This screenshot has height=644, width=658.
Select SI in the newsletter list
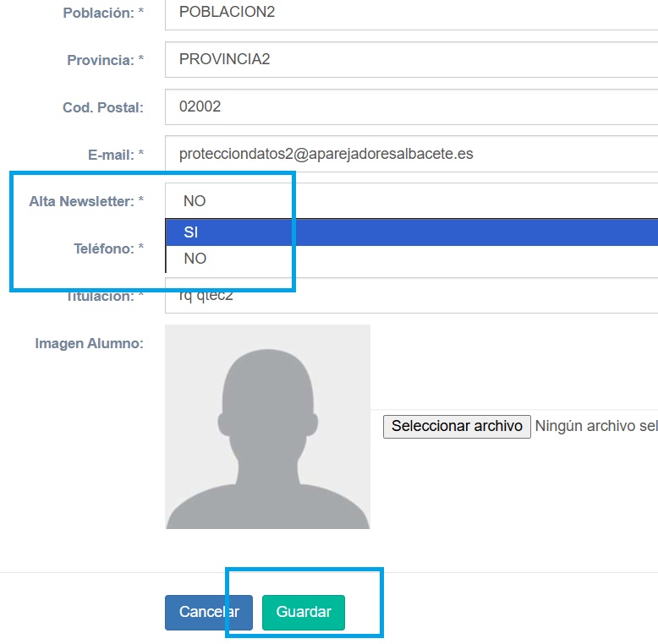410,232
